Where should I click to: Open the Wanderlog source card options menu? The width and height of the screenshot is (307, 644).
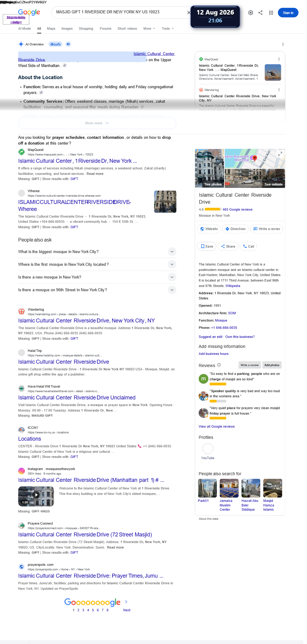point(279,90)
